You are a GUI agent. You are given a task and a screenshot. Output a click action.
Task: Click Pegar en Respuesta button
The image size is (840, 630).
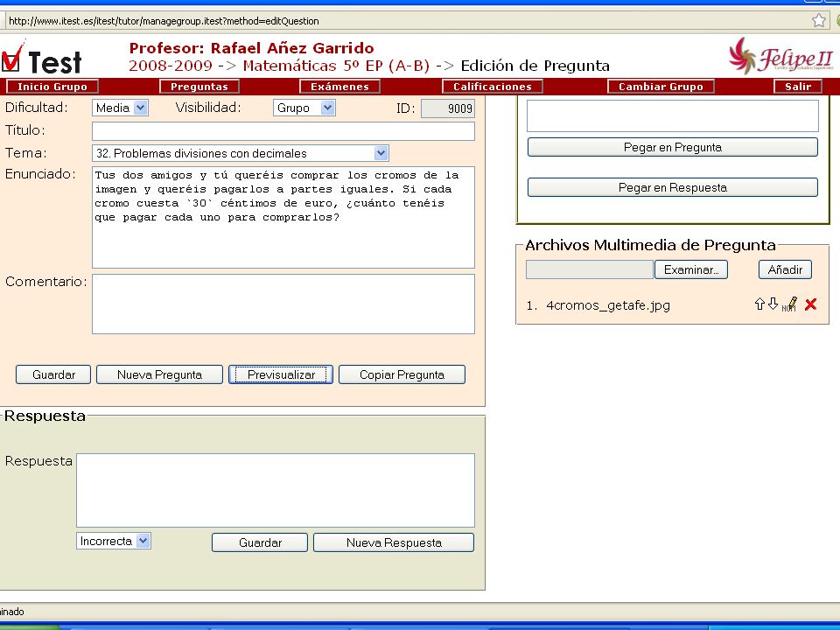point(672,187)
